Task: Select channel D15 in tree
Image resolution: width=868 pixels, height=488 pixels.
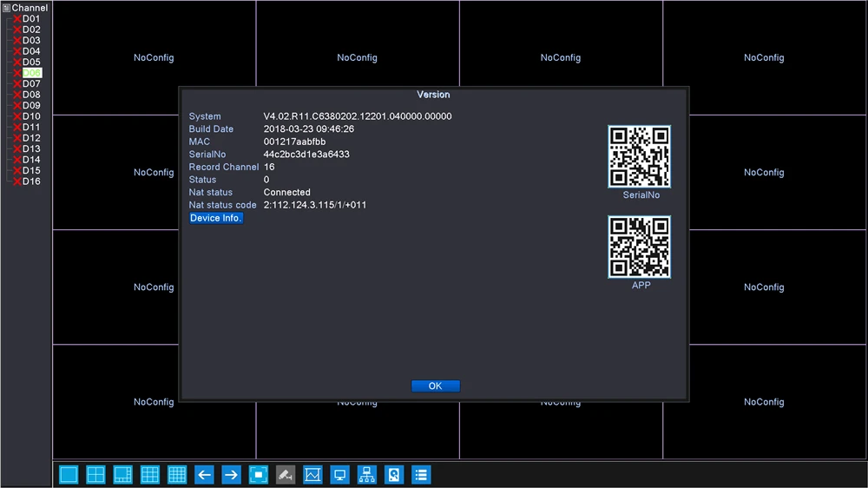Action: coord(31,170)
